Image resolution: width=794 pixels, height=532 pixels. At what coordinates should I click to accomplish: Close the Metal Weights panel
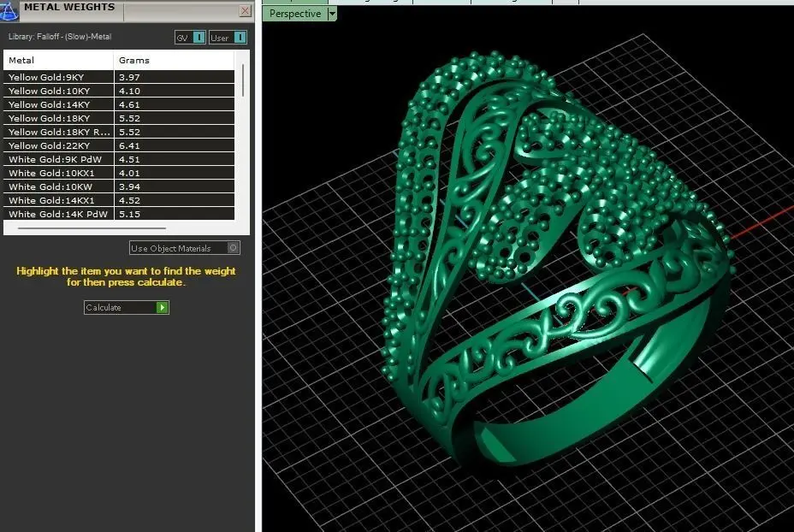(x=245, y=10)
